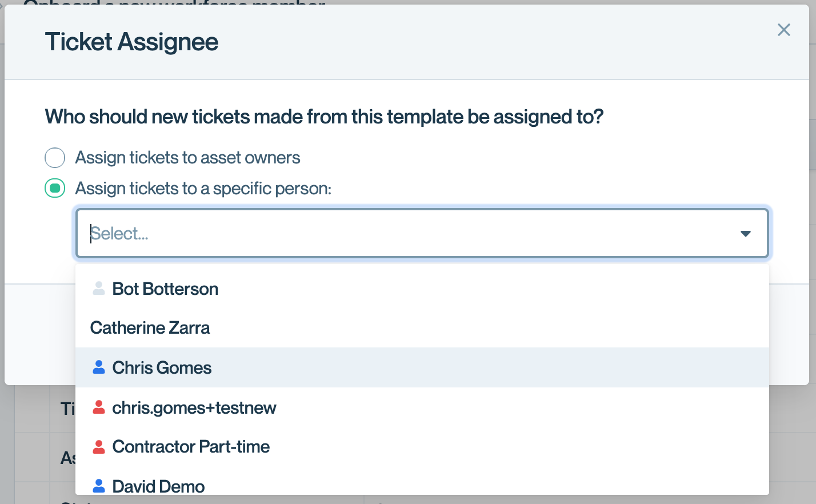Select chris.gomes+testnew option

[x=194, y=408]
